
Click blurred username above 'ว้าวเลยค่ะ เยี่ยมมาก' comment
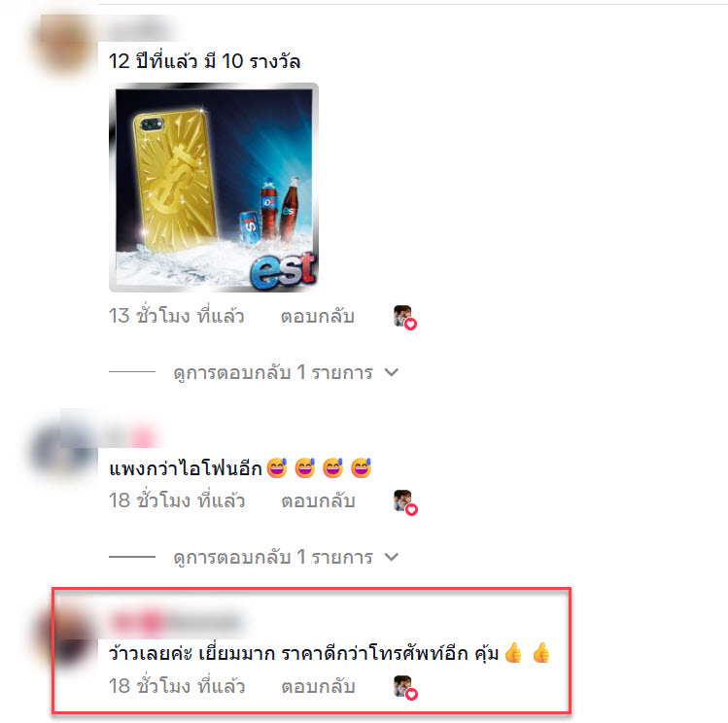tap(176, 622)
